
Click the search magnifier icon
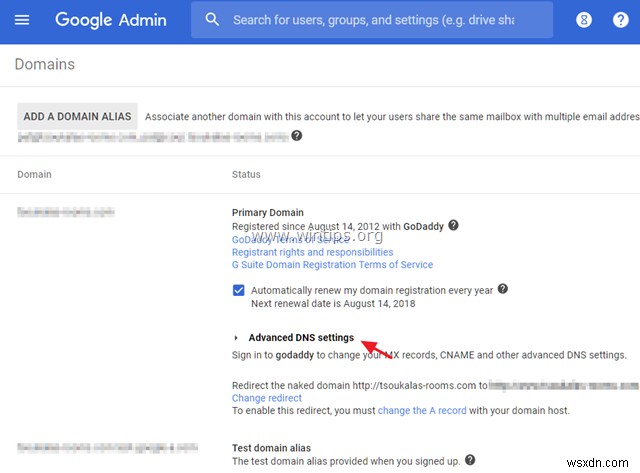pos(212,19)
